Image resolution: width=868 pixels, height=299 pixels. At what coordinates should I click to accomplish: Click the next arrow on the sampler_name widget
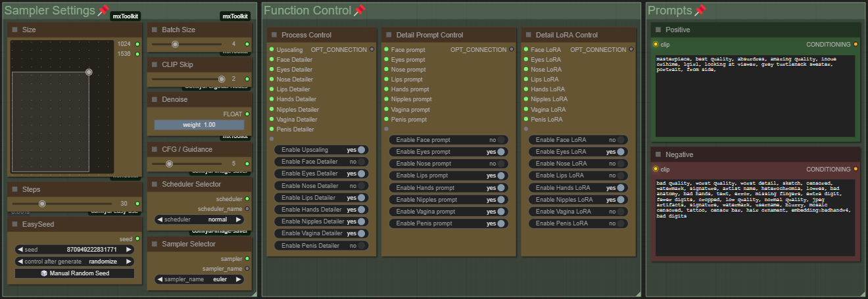tap(239, 279)
